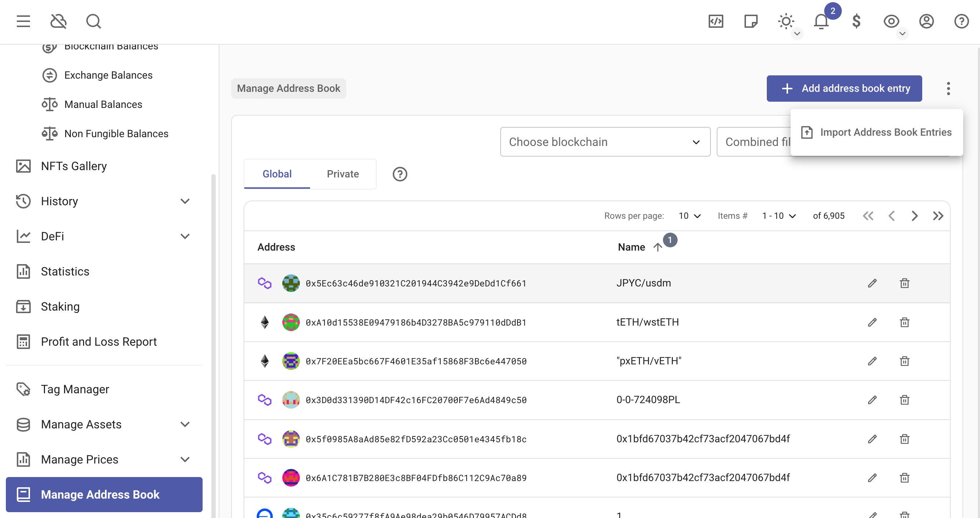This screenshot has width=980, height=518.
Task: Click the avatar of the 0x7F20EEa5 address
Action: point(291,361)
